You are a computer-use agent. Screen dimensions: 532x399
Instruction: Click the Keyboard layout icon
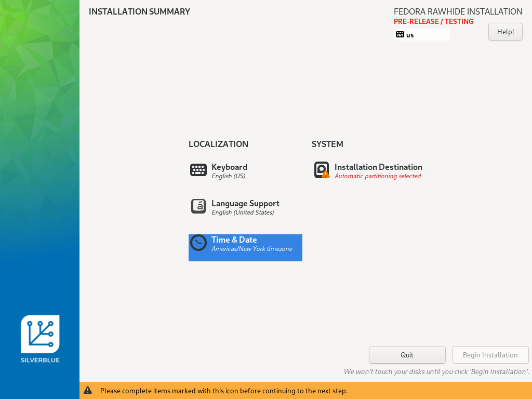tap(198, 170)
